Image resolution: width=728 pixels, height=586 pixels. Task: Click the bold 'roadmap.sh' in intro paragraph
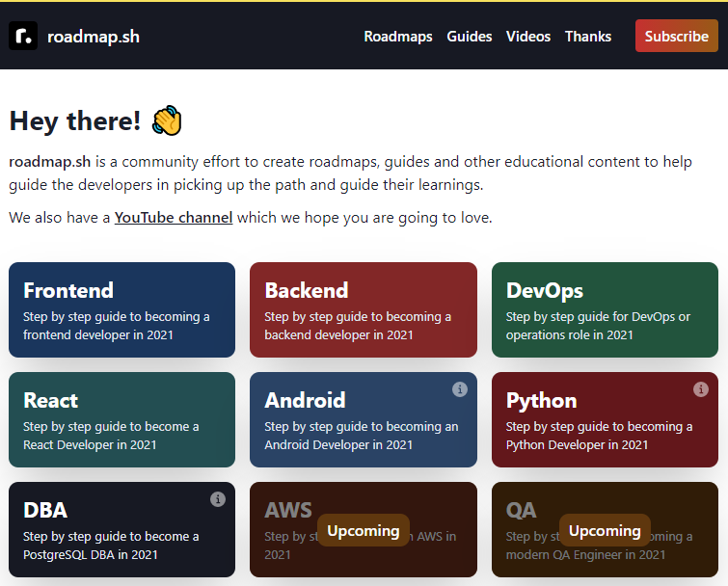click(50, 162)
